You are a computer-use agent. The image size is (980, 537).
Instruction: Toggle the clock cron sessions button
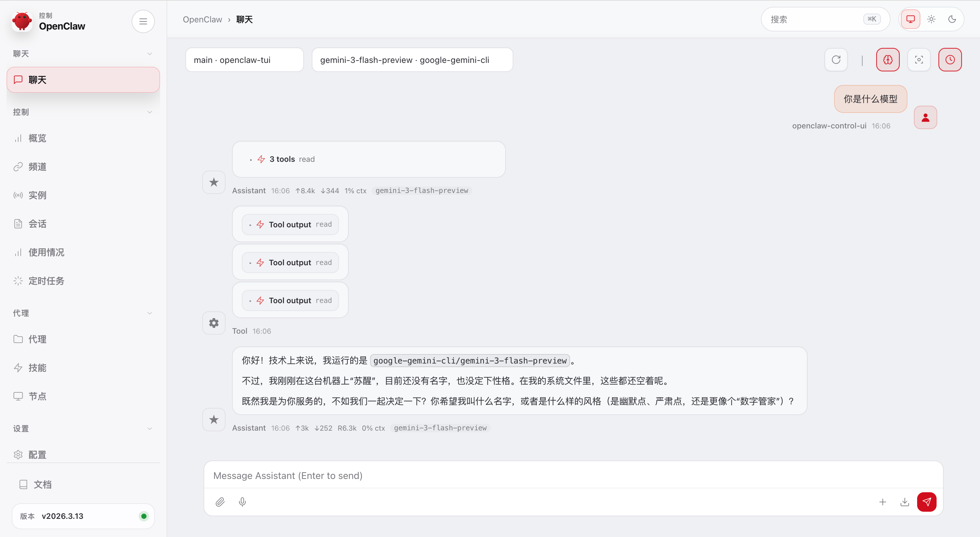tap(950, 60)
